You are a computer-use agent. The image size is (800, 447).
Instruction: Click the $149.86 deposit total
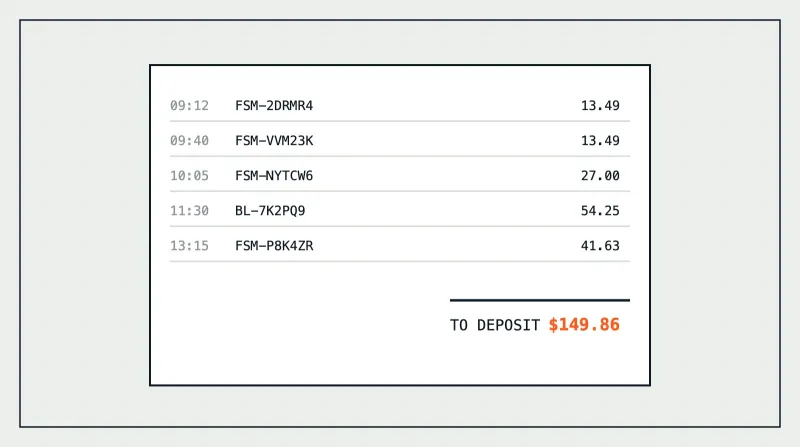(x=584, y=325)
